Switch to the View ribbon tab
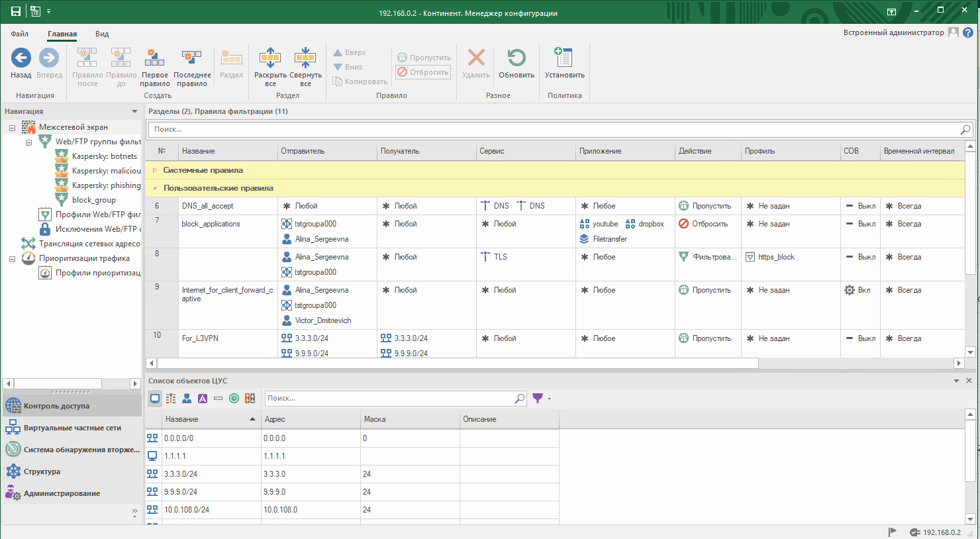 (x=102, y=34)
